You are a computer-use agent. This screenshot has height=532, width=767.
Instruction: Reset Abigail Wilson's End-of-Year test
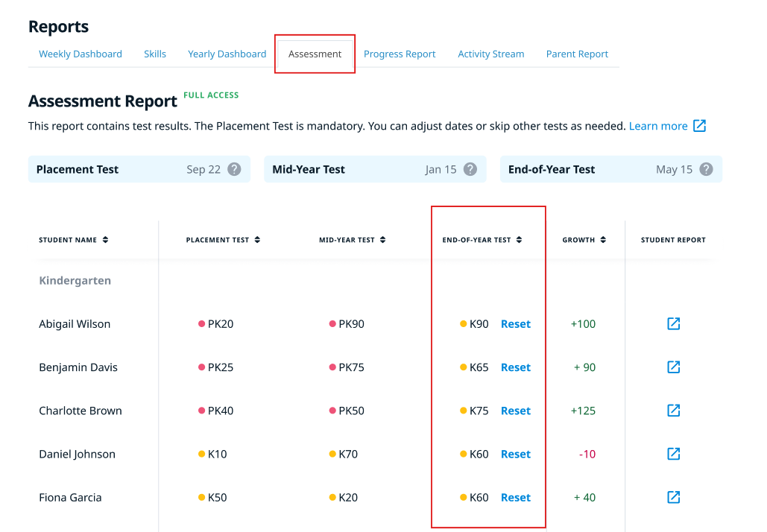(516, 324)
